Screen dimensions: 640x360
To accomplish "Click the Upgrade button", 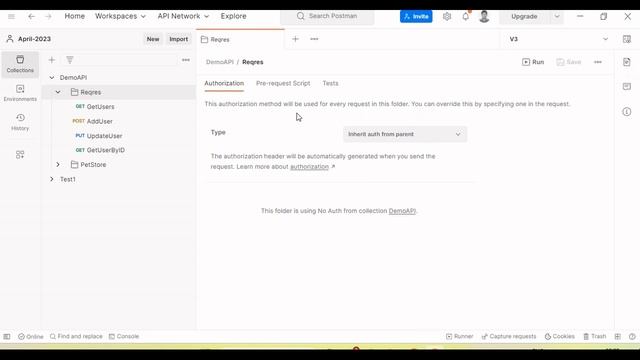I will click(524, 16).
